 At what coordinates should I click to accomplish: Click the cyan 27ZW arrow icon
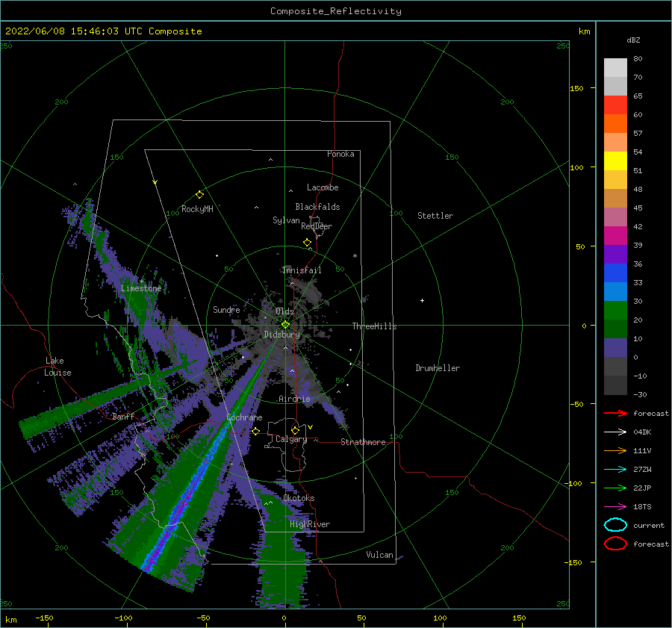pyautogui.click(x=615, y=470)
